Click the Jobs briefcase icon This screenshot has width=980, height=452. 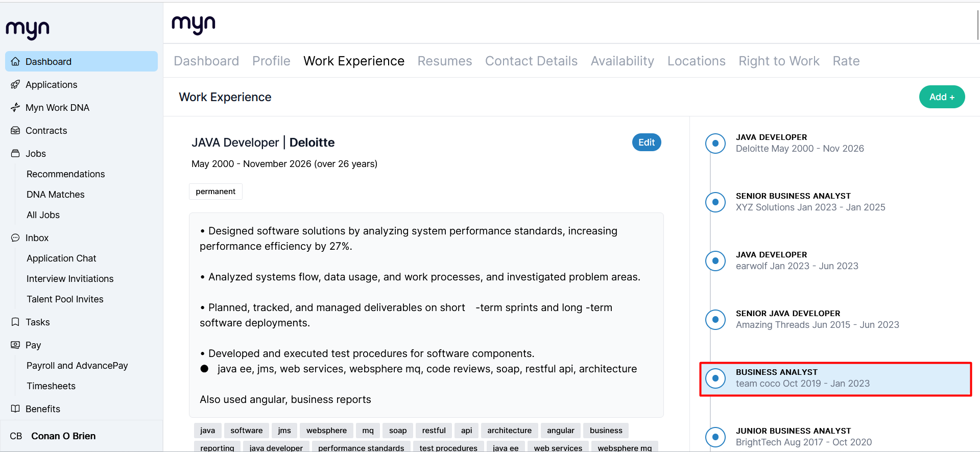click(x=15, y=153)
